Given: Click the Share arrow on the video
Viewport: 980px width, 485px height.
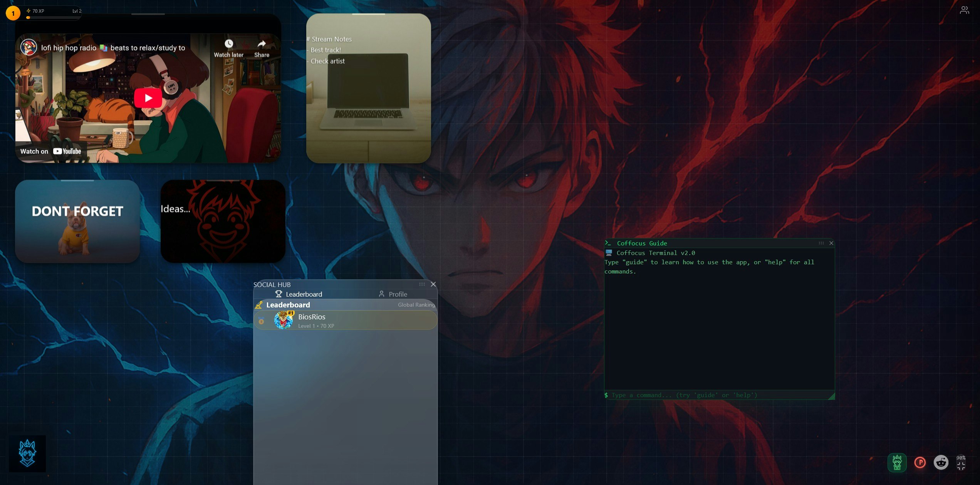Looking at the screenshot, I should click(x=262, y=44).
